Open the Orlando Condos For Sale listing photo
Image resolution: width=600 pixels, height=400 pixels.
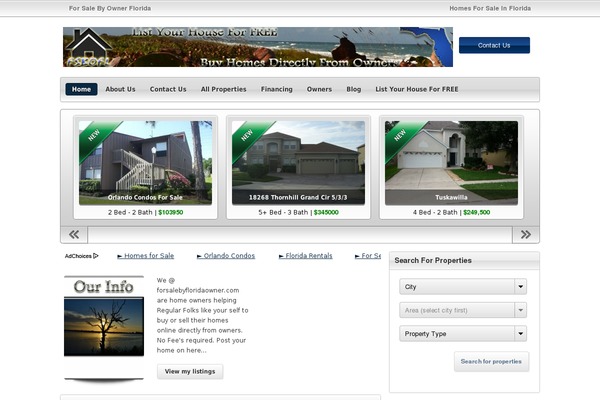145,163
